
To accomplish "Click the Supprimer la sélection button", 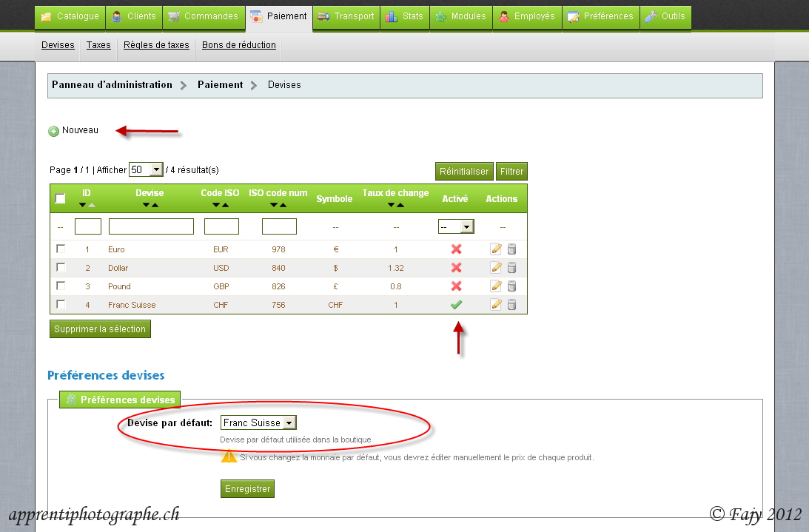I will [x=100, y=329].
